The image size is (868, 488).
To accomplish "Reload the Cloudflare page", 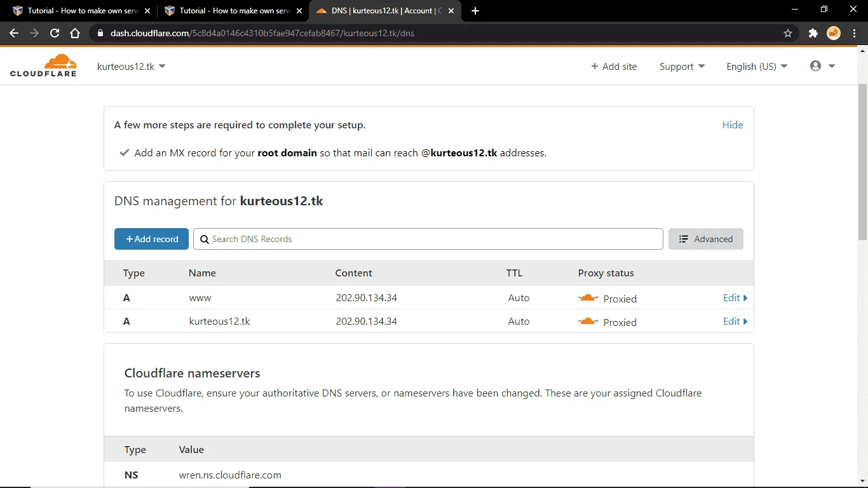I will coord(55,33).
